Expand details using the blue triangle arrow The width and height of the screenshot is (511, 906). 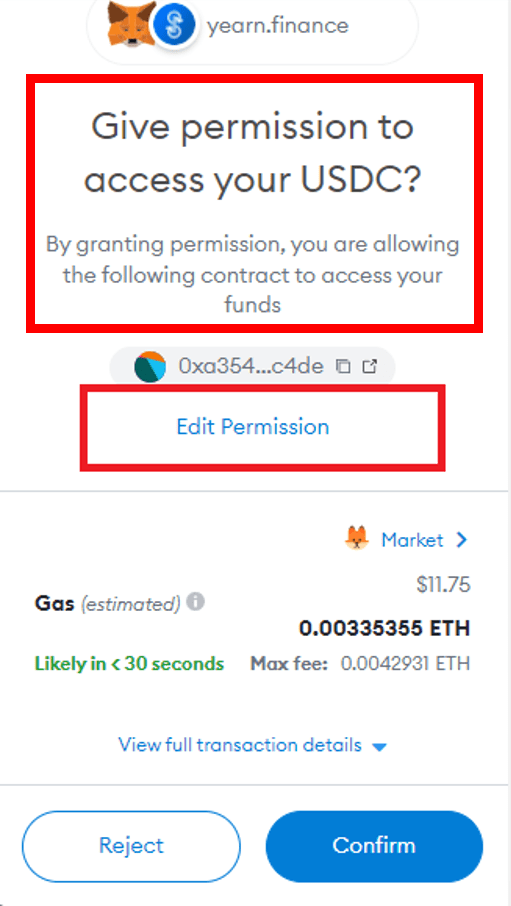pos(379,747)
